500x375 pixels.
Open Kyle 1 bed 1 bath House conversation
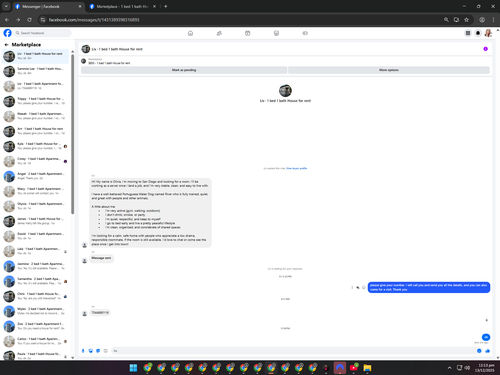[x=36, y=146]
